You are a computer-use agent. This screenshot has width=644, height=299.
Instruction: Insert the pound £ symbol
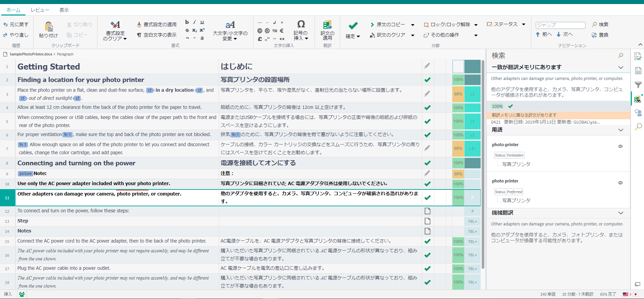coord(260,39)
